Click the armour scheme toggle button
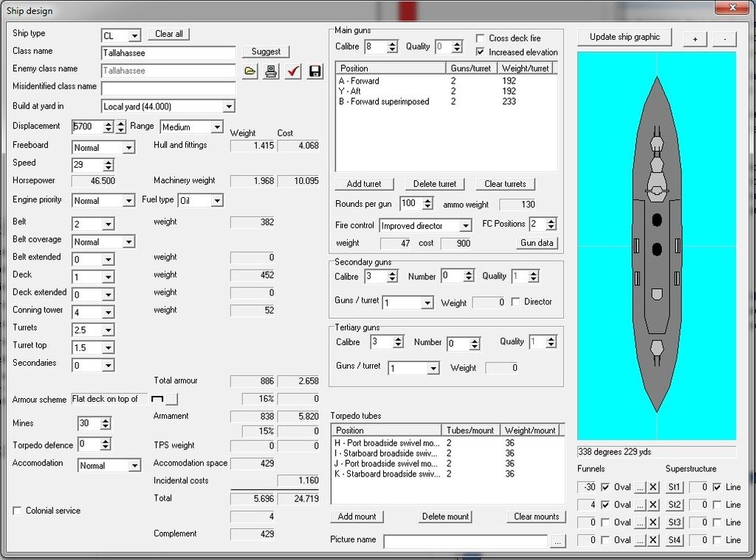 172,399
